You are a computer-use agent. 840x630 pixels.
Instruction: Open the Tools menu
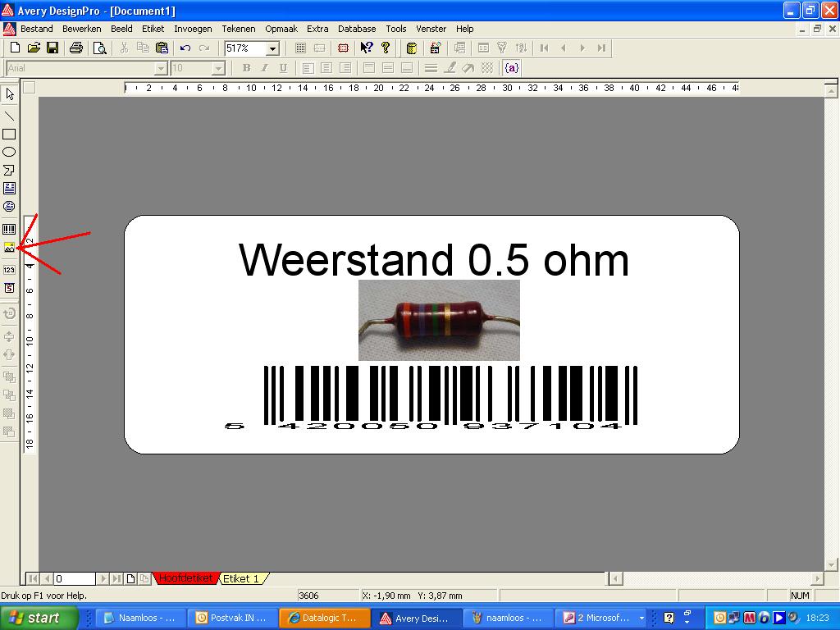click(396, 29)
